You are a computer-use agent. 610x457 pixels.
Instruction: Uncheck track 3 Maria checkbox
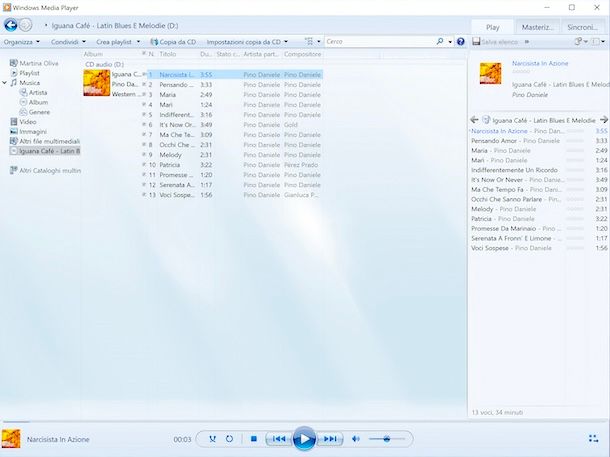tap(144, 95)
